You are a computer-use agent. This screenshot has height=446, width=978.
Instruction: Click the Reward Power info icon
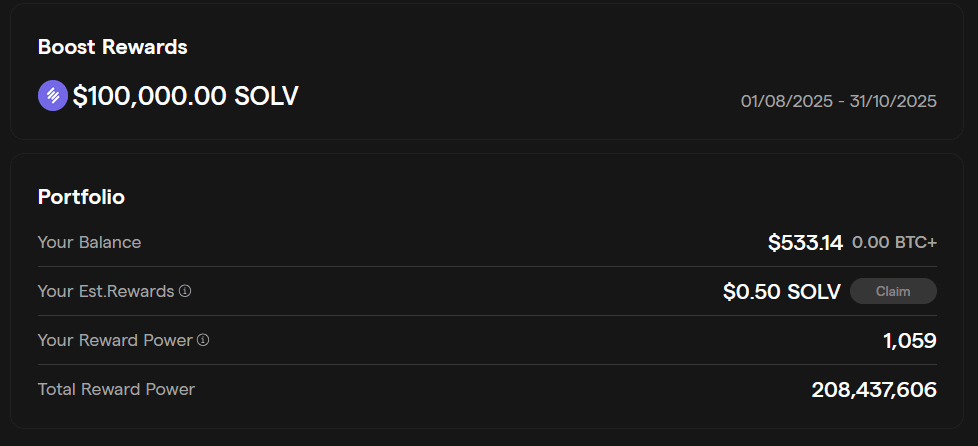(x=203, y=340)
